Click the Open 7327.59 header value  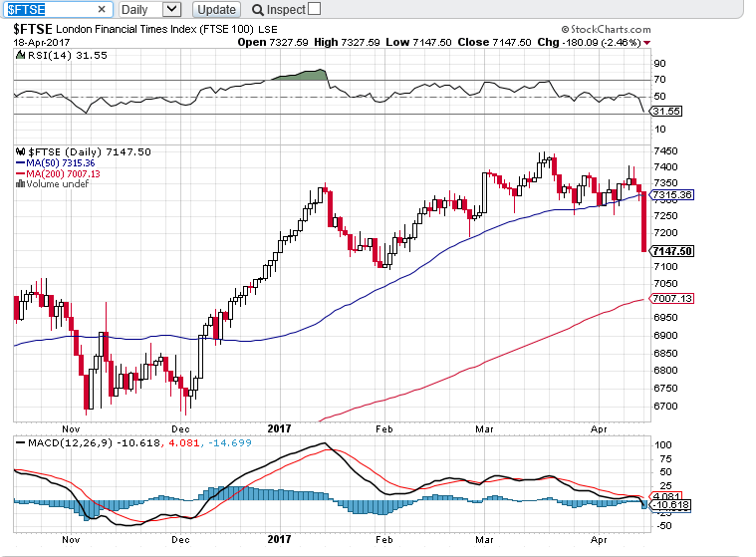[x=273, y=43]
